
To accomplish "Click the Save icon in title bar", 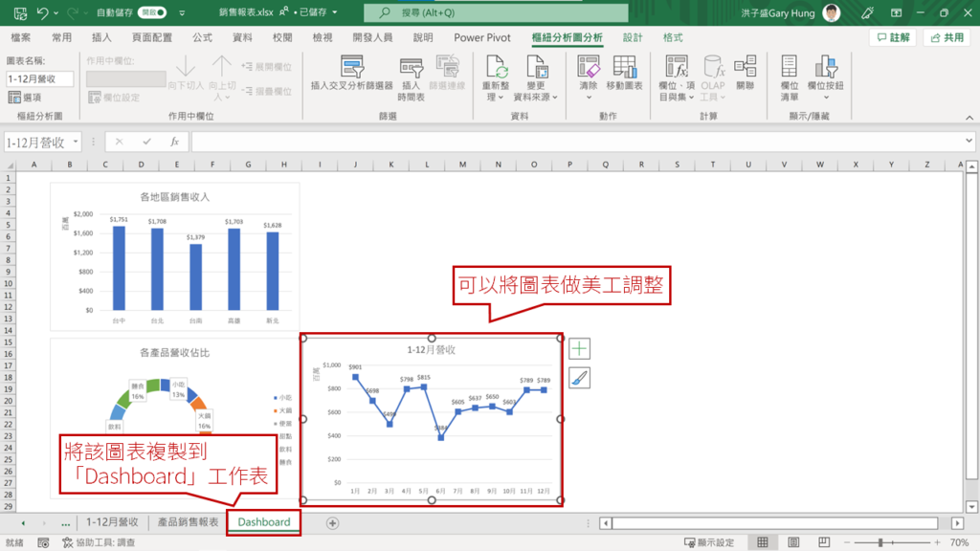I will coord(20,12).
